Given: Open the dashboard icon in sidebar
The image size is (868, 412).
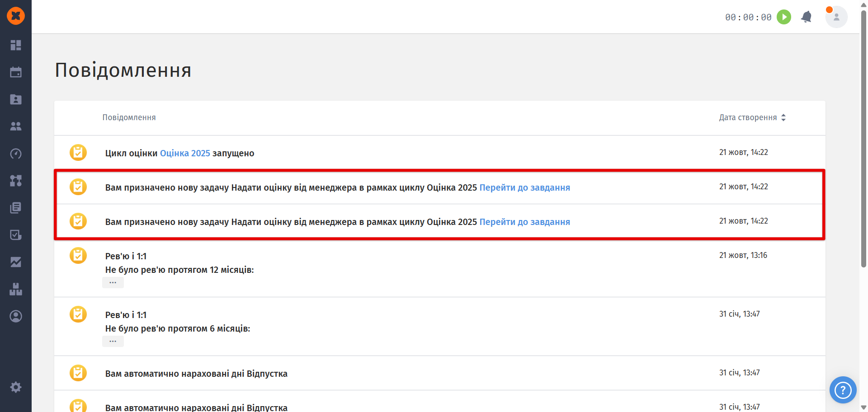Looking at the screenshot, I should [x=16, y=45].
